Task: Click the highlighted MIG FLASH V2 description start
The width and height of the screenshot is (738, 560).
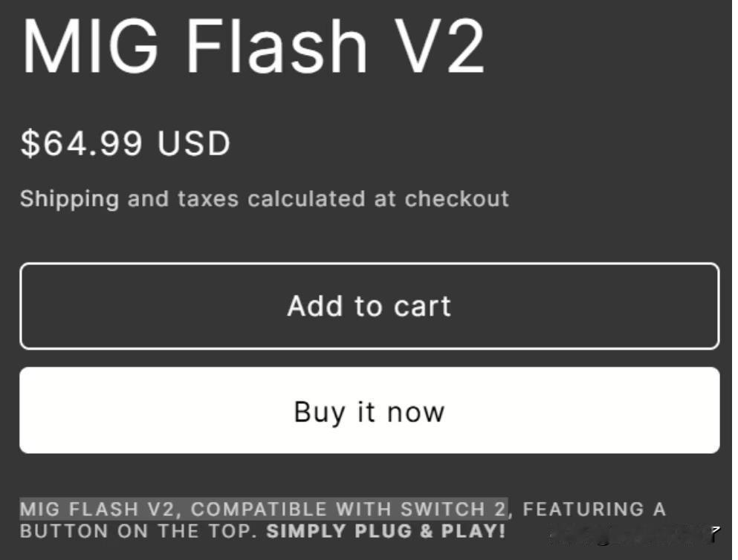Action: click(x=98, y=509)
